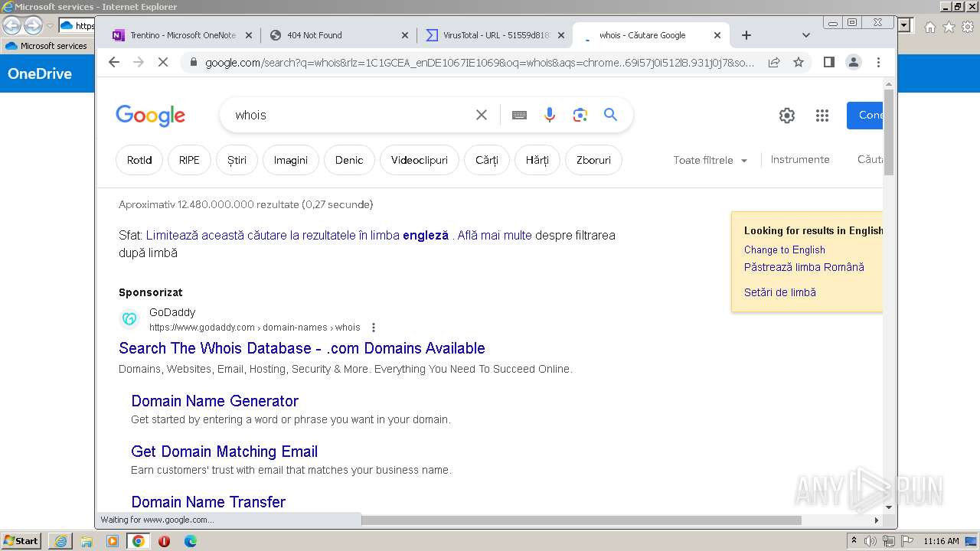
Task: Search by image with the Lens icon
Action: [580, 115]
